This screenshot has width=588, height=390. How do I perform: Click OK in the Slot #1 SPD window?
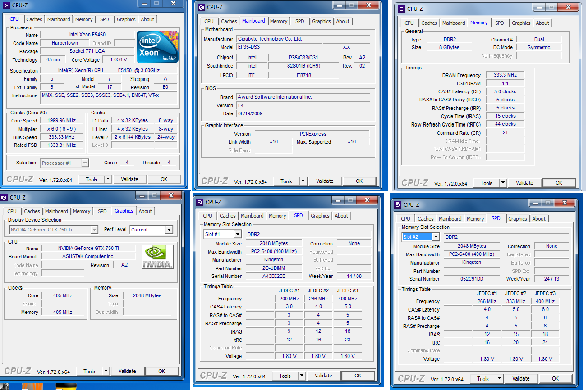tap(358, 376)
